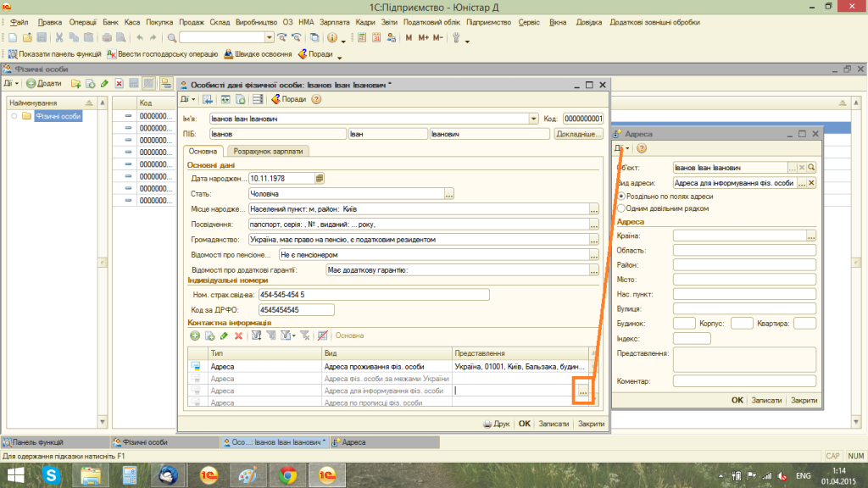Select Адреса проживання фіз. особи row
Viewport: 868px width, 488px height.
388,366
